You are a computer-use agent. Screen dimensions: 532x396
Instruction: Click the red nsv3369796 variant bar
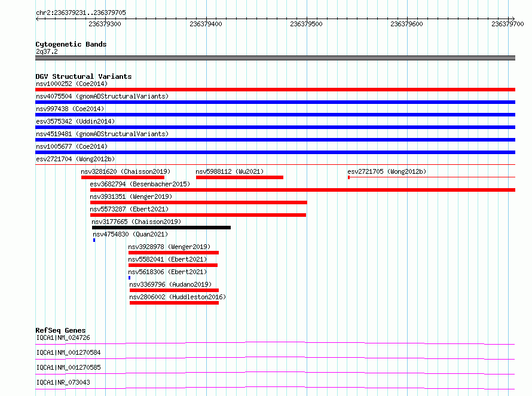[175, 290]
